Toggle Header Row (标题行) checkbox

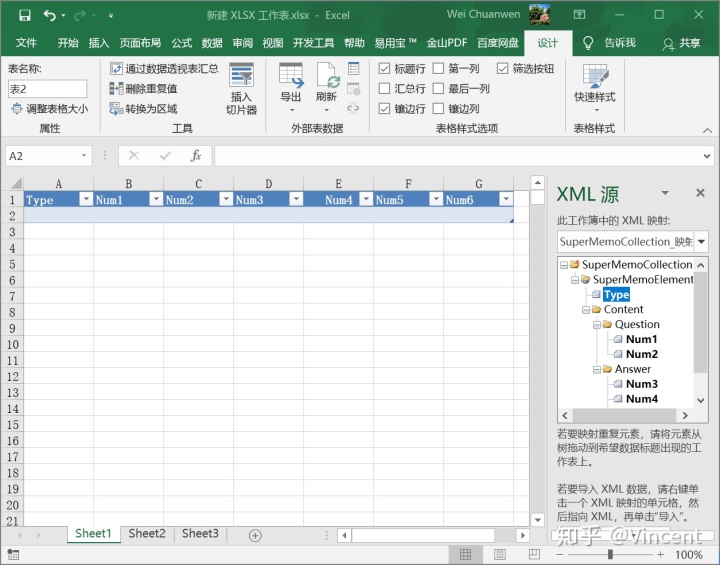[384, 69]
